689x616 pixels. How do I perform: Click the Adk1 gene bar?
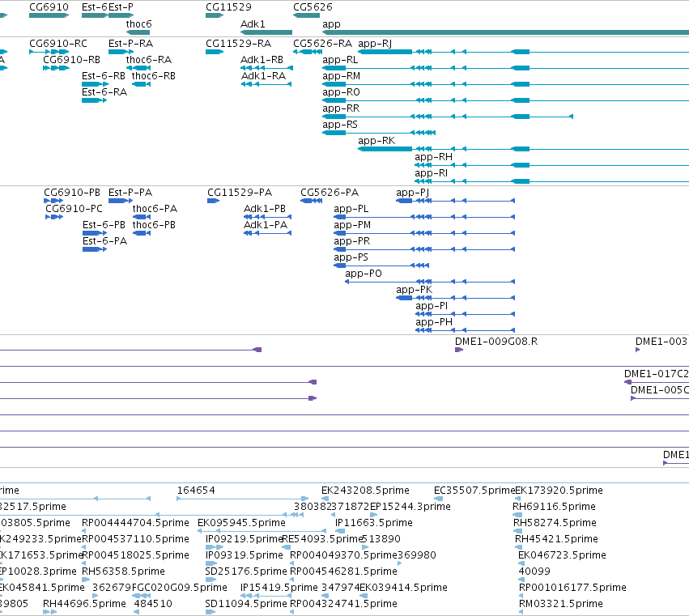point(266,32)
